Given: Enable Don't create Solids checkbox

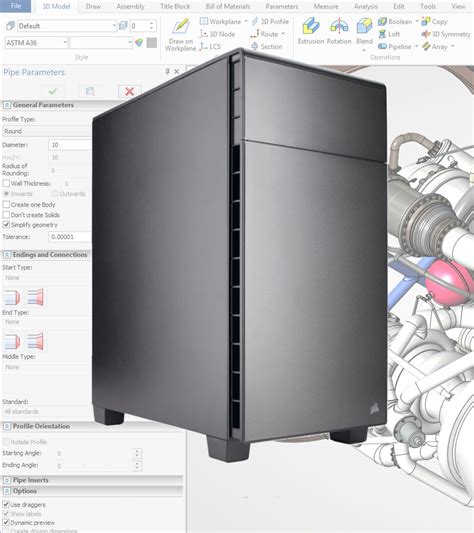Looking at the screenshot, I should [x=6, y=215].
